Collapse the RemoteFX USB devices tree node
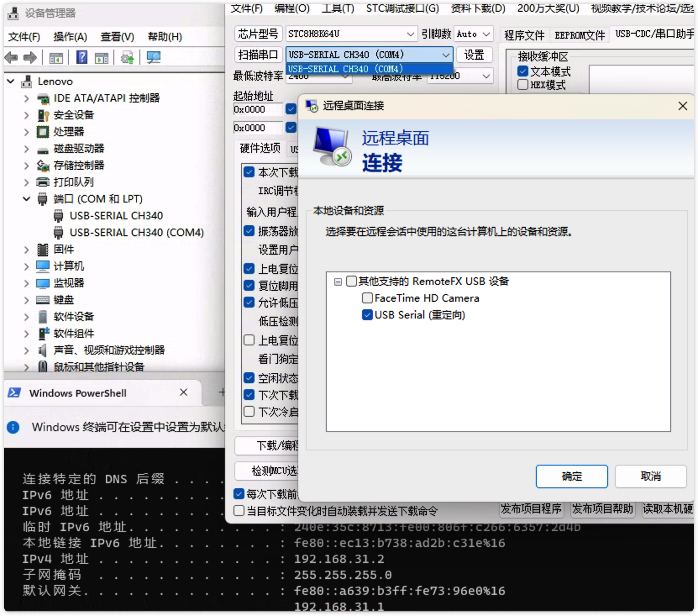 (x=338, y=282)
